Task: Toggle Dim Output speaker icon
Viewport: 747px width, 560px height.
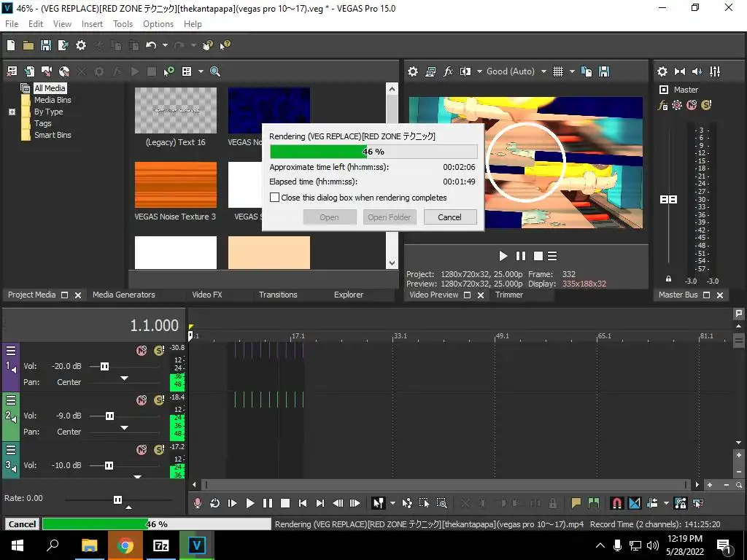Action: coord(697,71)
